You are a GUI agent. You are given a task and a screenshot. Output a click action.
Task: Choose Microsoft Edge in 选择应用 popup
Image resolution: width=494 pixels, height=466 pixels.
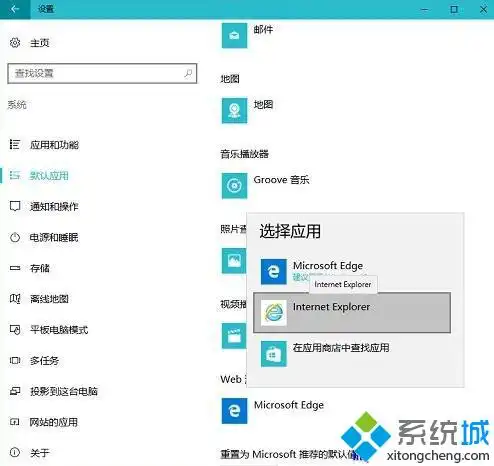352,272
